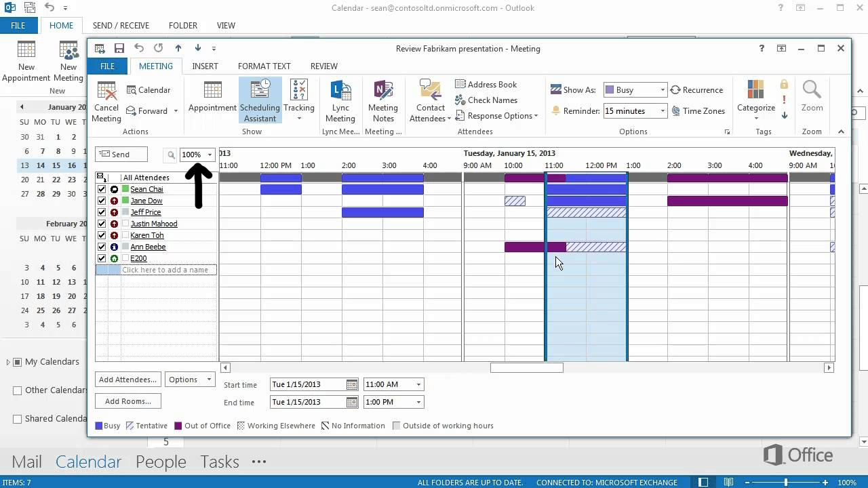
Task: Click the schedule horizontal scrollbar thumb
Action: coord(527,367)
